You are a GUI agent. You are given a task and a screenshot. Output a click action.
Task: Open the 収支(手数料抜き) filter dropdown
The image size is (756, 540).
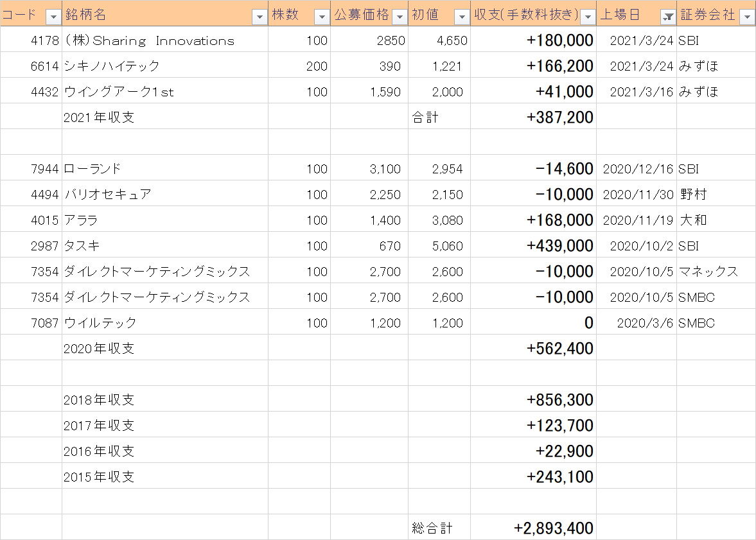click(x=587, y=17)
